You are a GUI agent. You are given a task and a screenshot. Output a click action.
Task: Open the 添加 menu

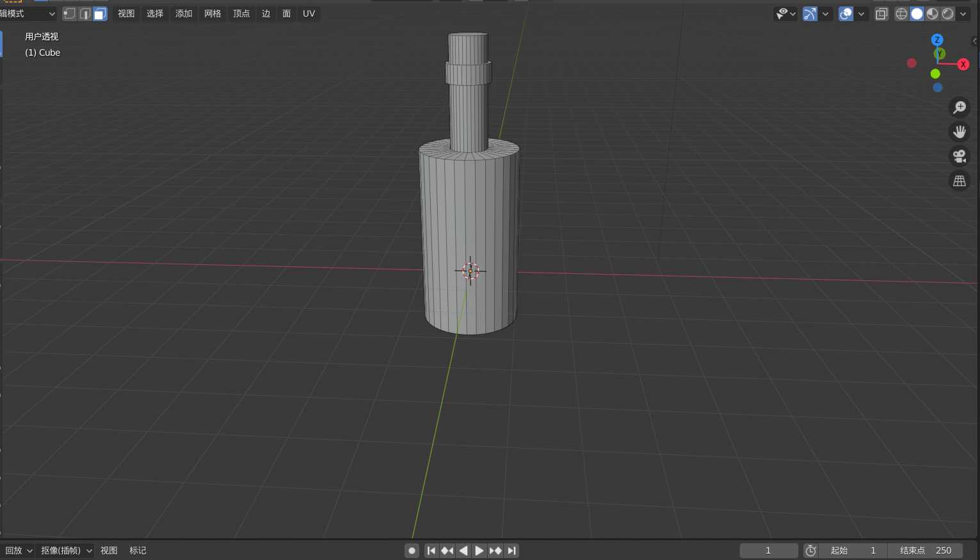[184, 13]
